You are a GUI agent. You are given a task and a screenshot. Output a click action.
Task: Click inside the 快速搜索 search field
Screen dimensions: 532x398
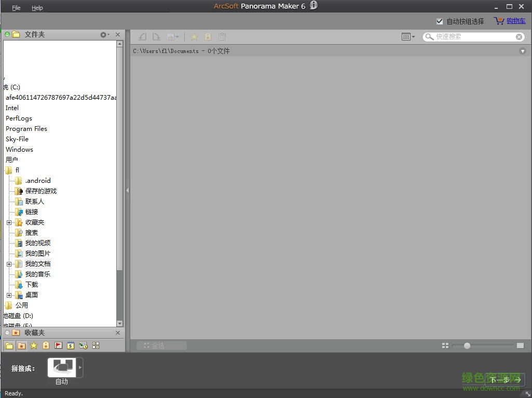pyautogui.click(x=472, y=36)
